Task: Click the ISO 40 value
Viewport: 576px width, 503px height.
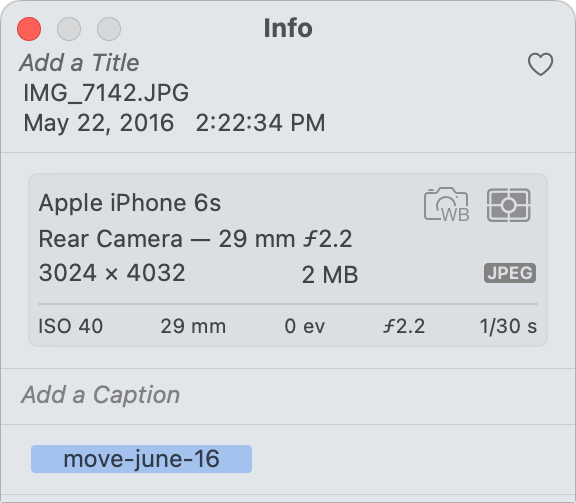Action: pyautogui.click(x=71, y=326)
